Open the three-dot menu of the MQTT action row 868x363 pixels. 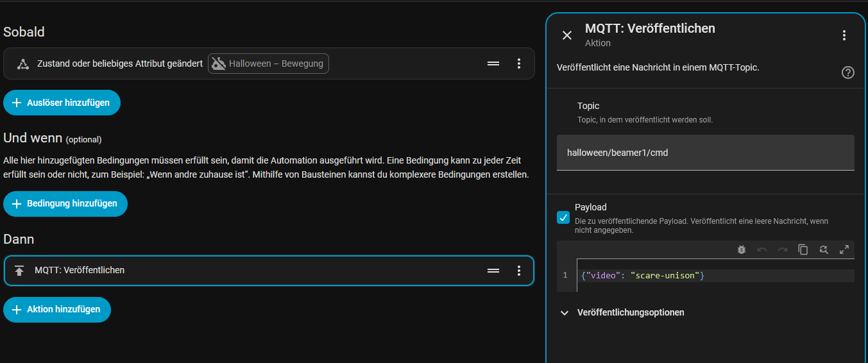(519, 271)
